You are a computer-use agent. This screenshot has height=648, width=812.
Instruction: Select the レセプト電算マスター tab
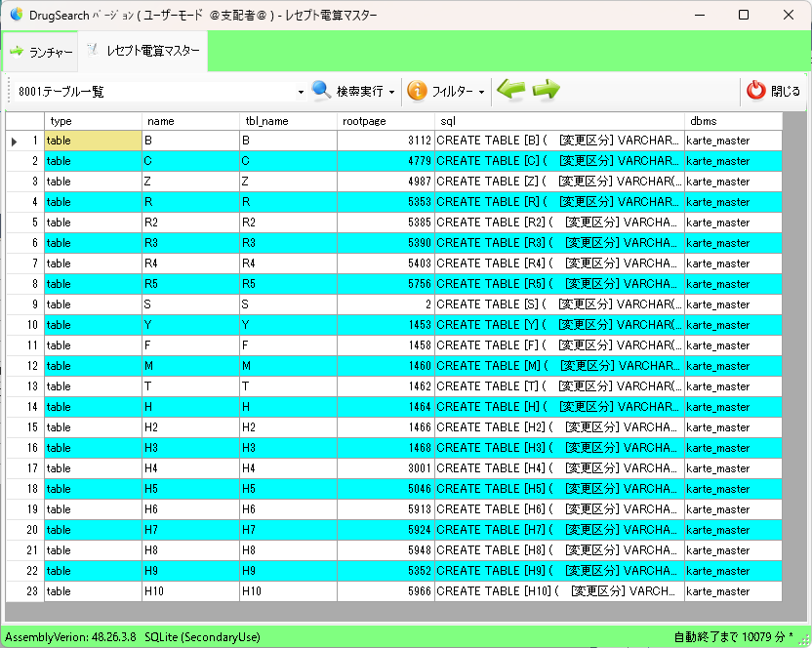tap(142, 50)
